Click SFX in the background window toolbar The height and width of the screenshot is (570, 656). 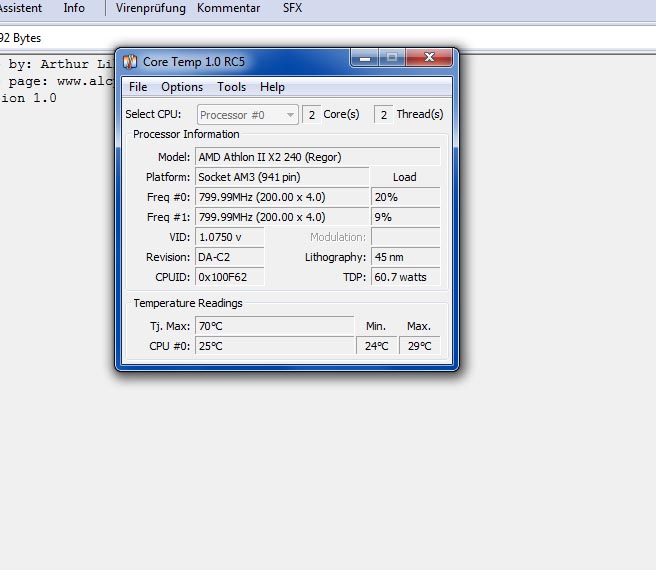pos(292,8)
